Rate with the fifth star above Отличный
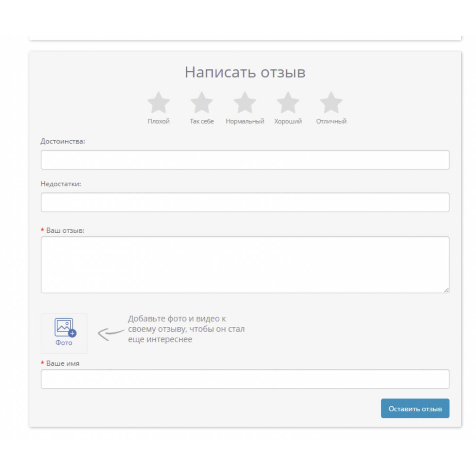Viewport: 476px width, 476px height. coord(331,103)
